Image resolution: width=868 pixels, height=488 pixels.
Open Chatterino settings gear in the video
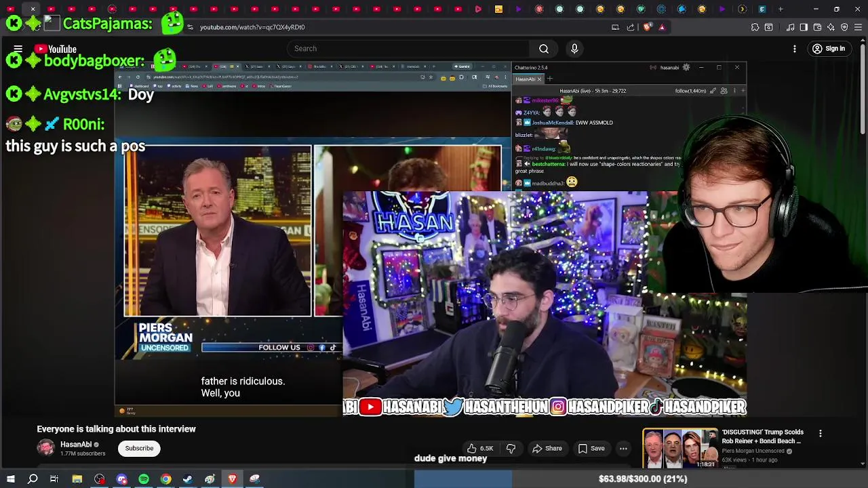pos(686,67)
